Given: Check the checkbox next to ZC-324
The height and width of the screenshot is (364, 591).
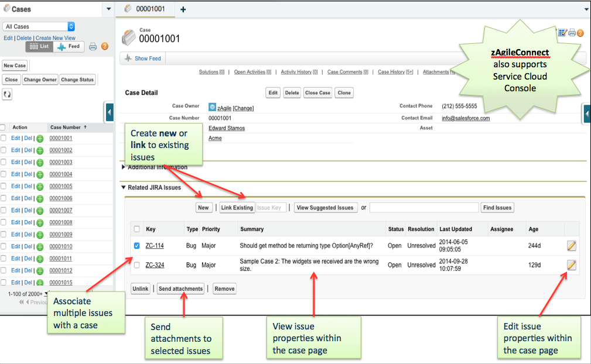Looking at the screenshot, I should click(136, 265).
